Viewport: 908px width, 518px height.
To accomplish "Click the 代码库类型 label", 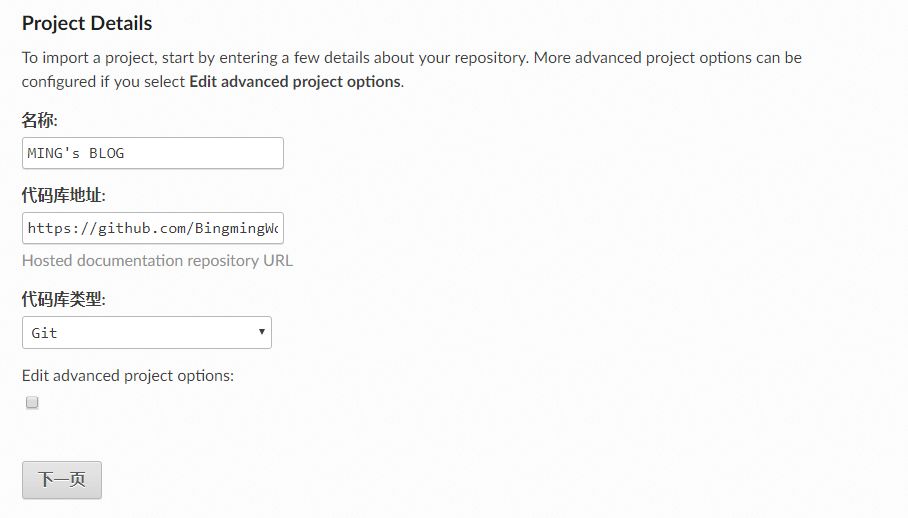I will [x=63, y=299].
